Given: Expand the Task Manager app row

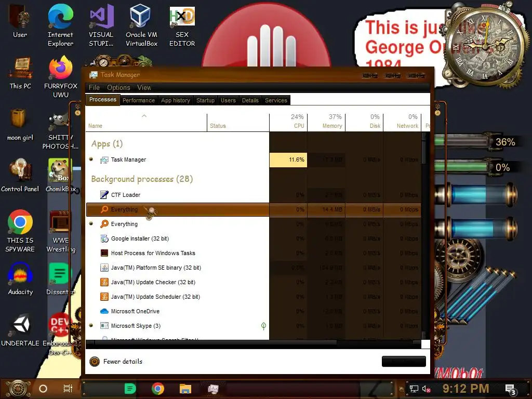Looking at the screenshot, I should (91, 159).
